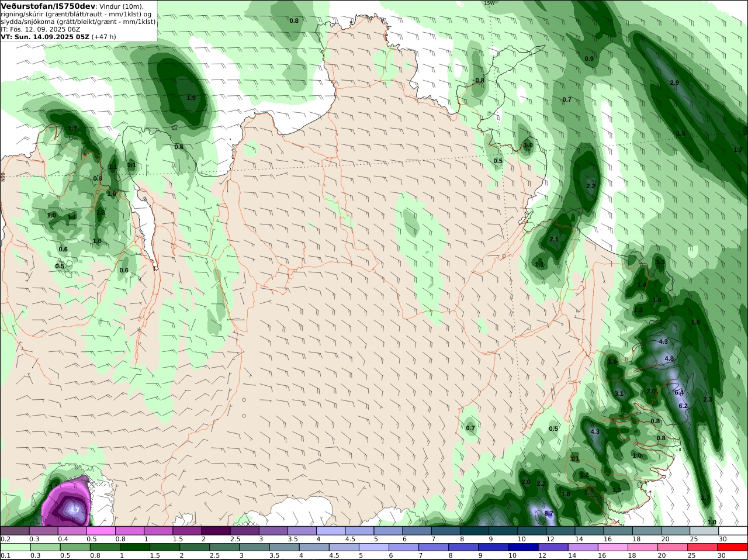The image size is (748, 560).
Task: Click the initial time 'IT: Fös. 12. 09. 2025 06Z'
Action: tap(40, 29)
